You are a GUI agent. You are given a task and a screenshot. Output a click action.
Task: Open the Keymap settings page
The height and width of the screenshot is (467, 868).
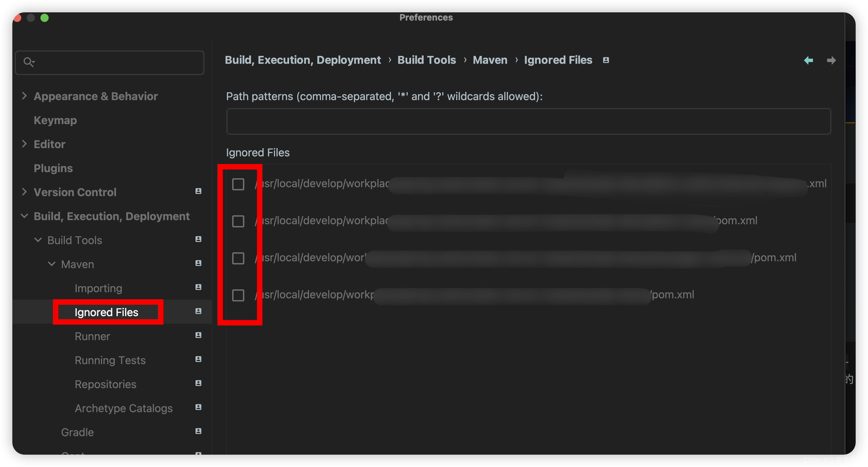coord(55,120)
